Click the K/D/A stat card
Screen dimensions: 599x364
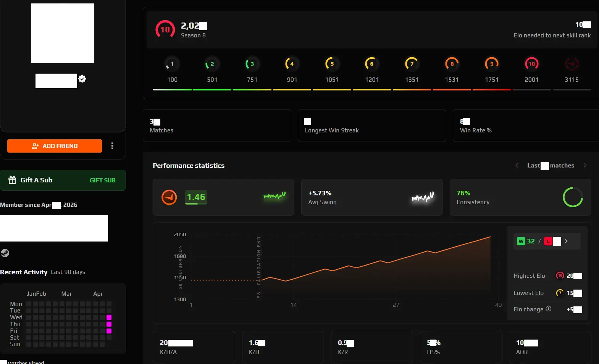pos(194,347)
